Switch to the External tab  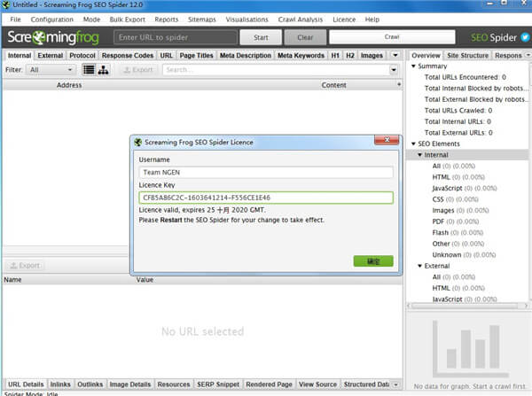[51, 55]
